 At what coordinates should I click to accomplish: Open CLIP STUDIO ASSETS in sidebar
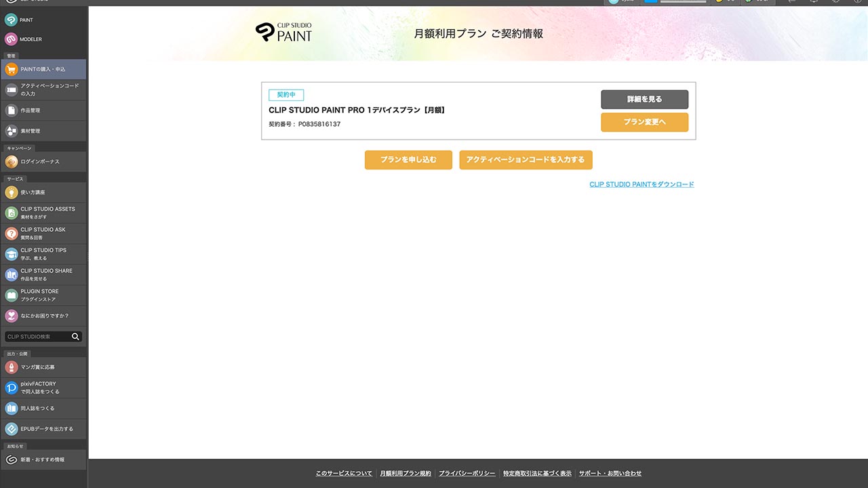[43, 213]
